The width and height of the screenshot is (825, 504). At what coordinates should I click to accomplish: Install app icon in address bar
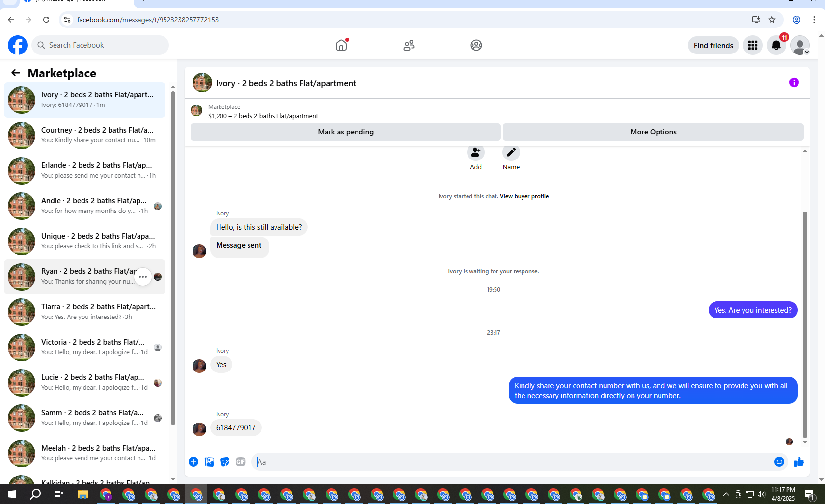(756, 20)
